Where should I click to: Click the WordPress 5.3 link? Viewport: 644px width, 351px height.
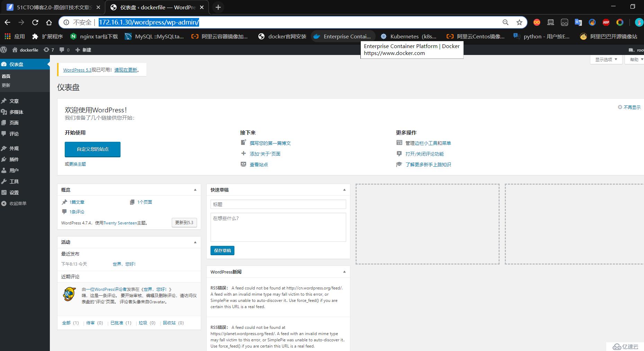77,70
